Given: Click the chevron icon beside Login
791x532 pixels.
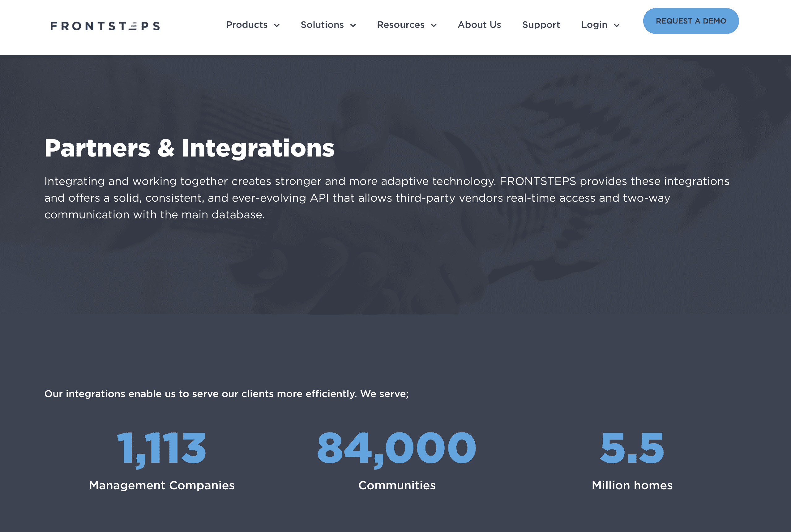Looking at the screenshot, I should (x=616, y=25).
